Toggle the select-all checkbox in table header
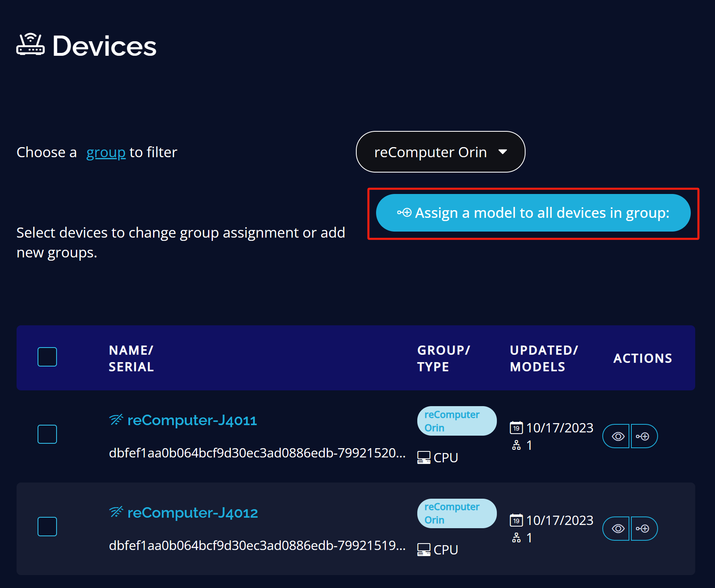 (x=47, y=357)
